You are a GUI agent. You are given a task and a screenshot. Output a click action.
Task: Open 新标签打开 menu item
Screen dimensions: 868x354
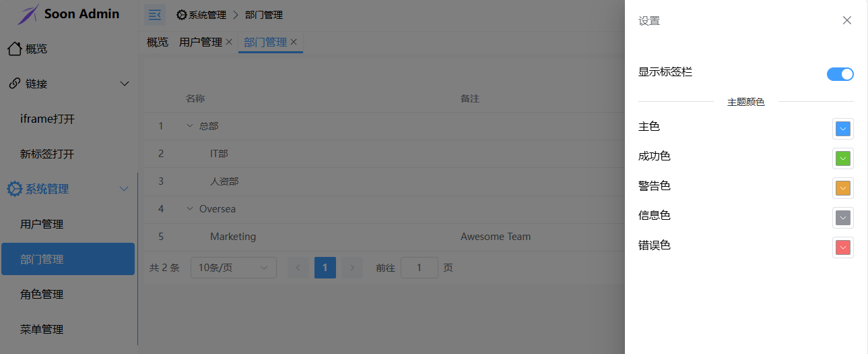click(69, 154)
